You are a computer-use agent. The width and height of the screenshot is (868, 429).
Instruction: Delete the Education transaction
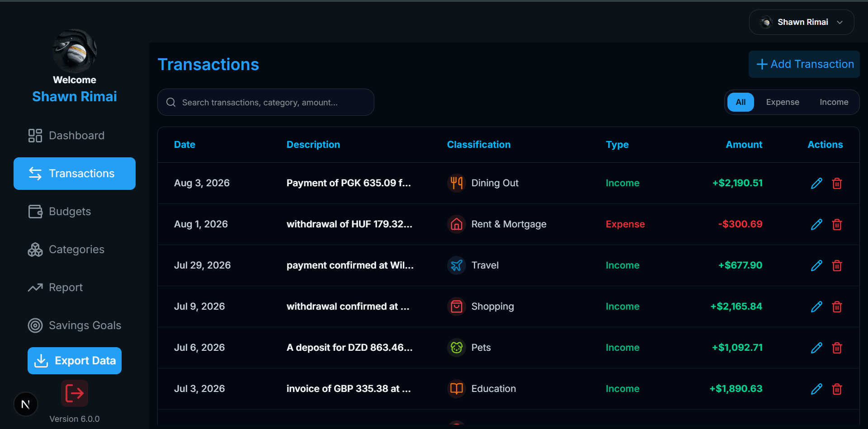click(x=837, y=389)
